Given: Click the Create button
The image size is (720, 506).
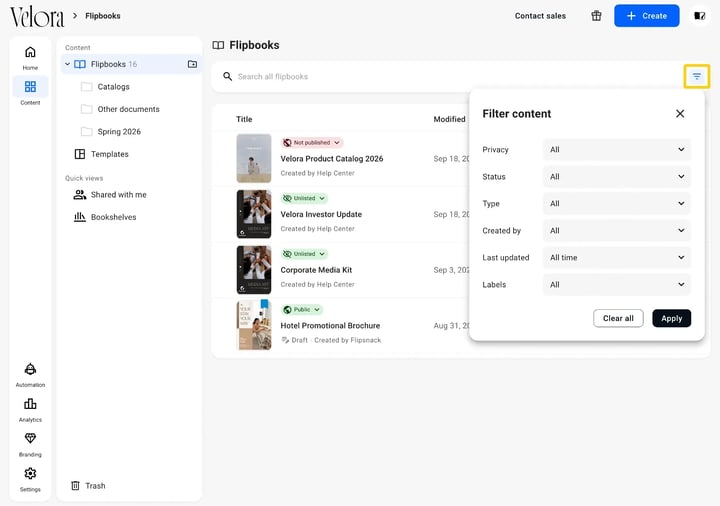Looking at the screenshot, I should (647, 16).
